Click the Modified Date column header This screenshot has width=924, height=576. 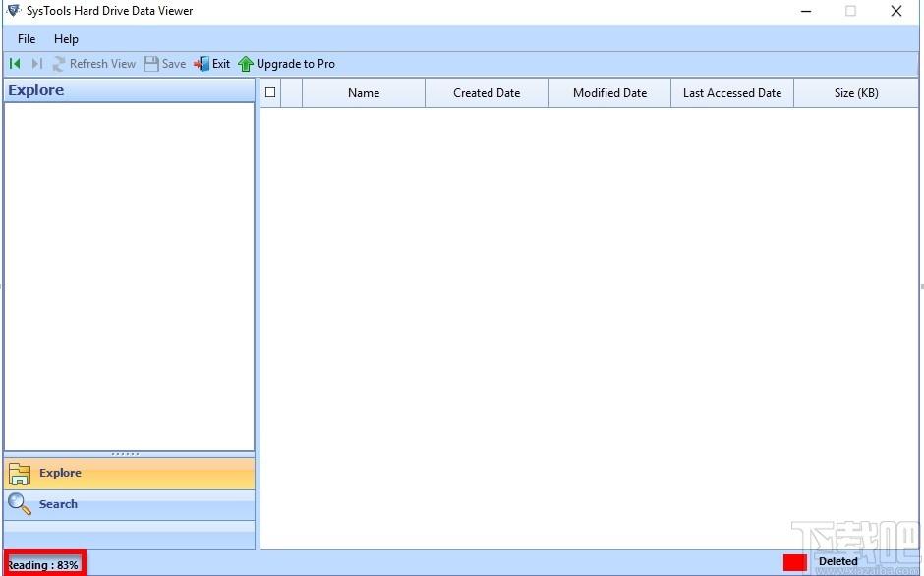609,93
